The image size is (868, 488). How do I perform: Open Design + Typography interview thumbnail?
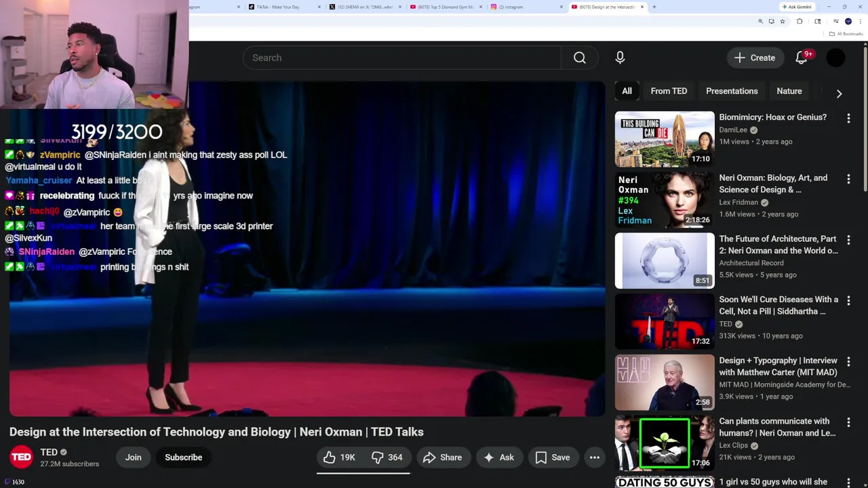[665, 382]
